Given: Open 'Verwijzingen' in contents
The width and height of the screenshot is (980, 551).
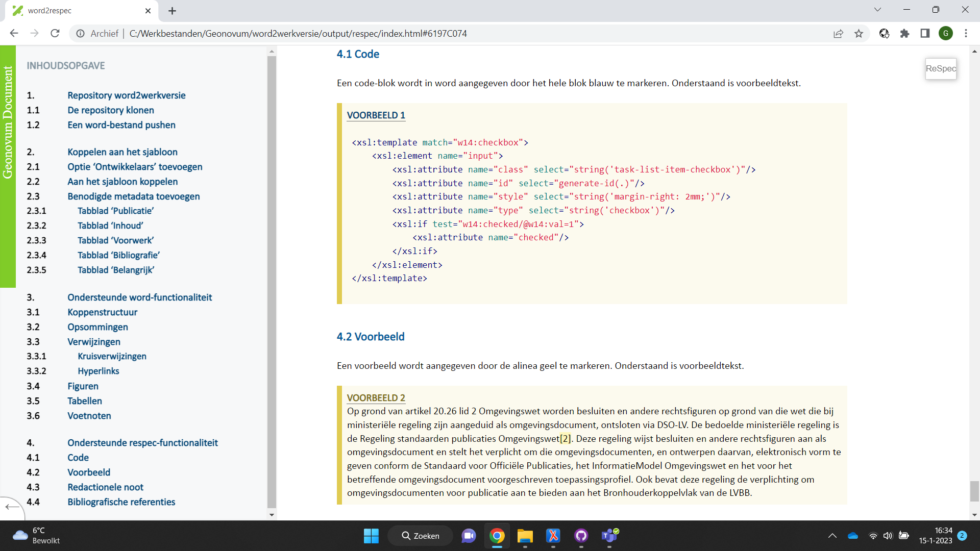Looking at the screenshot, I should click(94, 342).
